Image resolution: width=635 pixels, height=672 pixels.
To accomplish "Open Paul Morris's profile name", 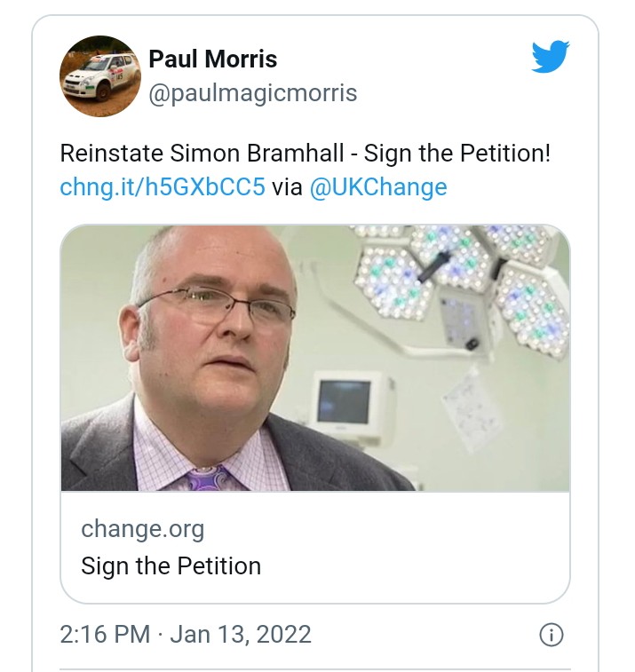I will point(212,59).
